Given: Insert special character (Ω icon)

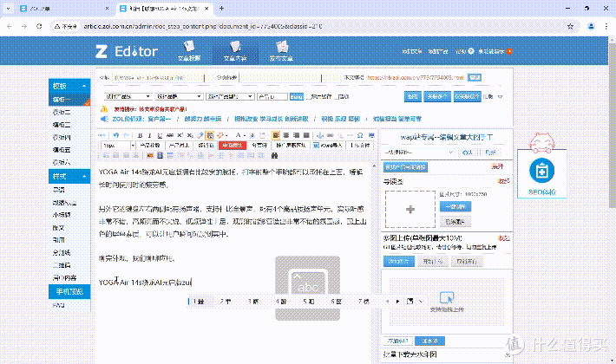Looking at the screenshot, I should point(360,135).
